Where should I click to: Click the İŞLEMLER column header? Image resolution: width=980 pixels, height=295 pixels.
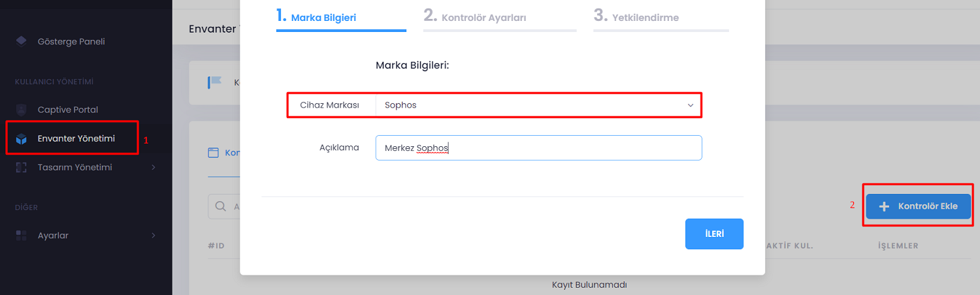click(x=898, y=245)
